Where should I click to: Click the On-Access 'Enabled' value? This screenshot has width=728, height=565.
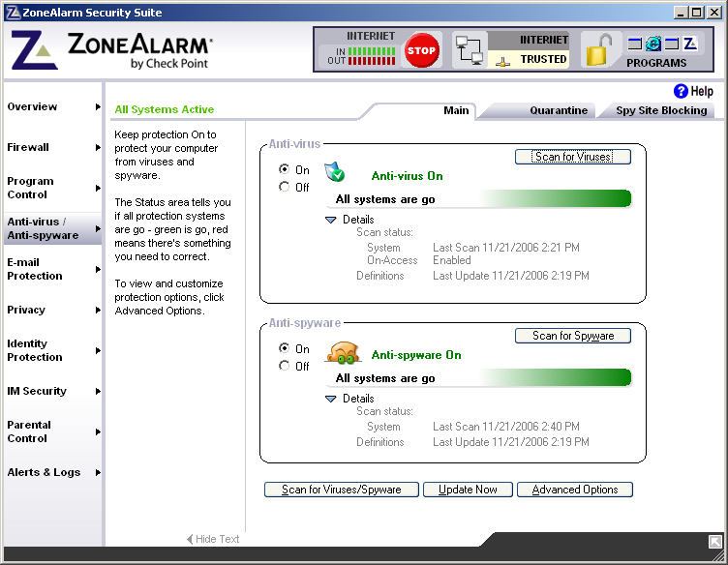coord(452,260)
